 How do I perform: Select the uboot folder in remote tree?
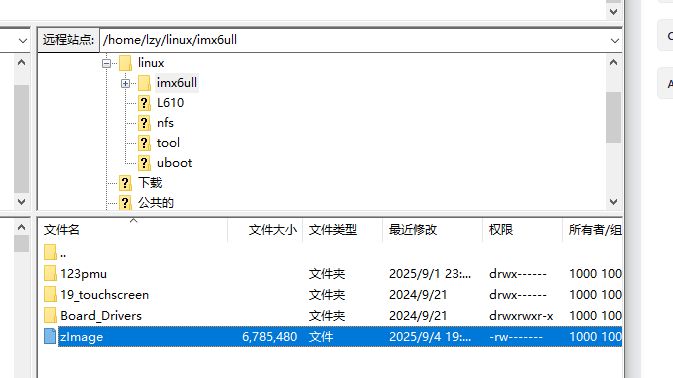pos(174,163)
